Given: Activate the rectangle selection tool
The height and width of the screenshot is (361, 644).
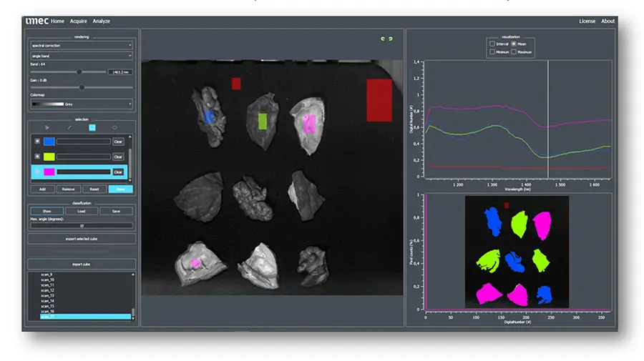Looking at the screenshot, I should click(x=92, y=127).
